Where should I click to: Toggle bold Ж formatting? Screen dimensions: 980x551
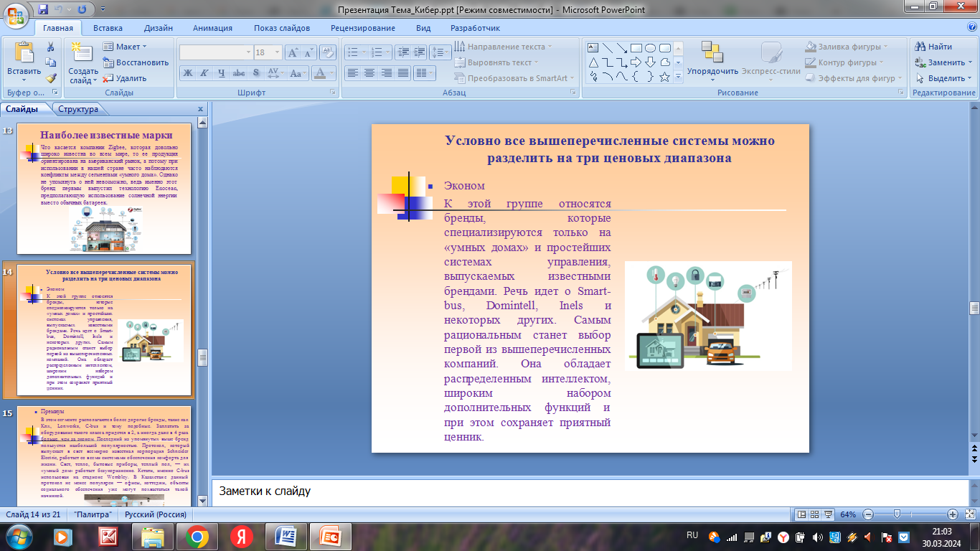(188, 72)
